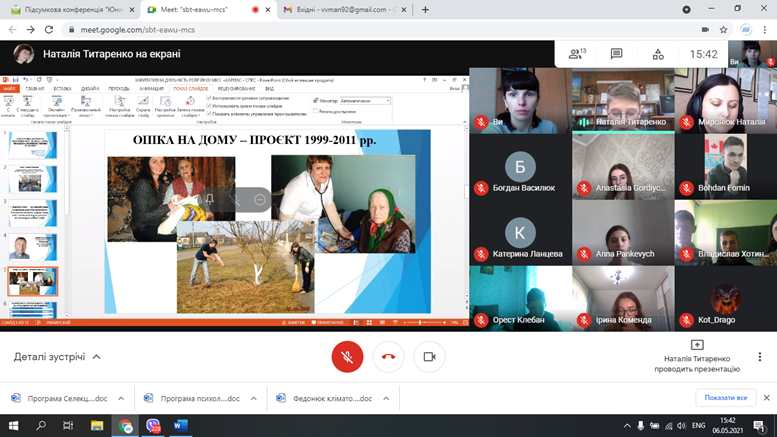Open the meeting chat panel

tap(616, 54)
